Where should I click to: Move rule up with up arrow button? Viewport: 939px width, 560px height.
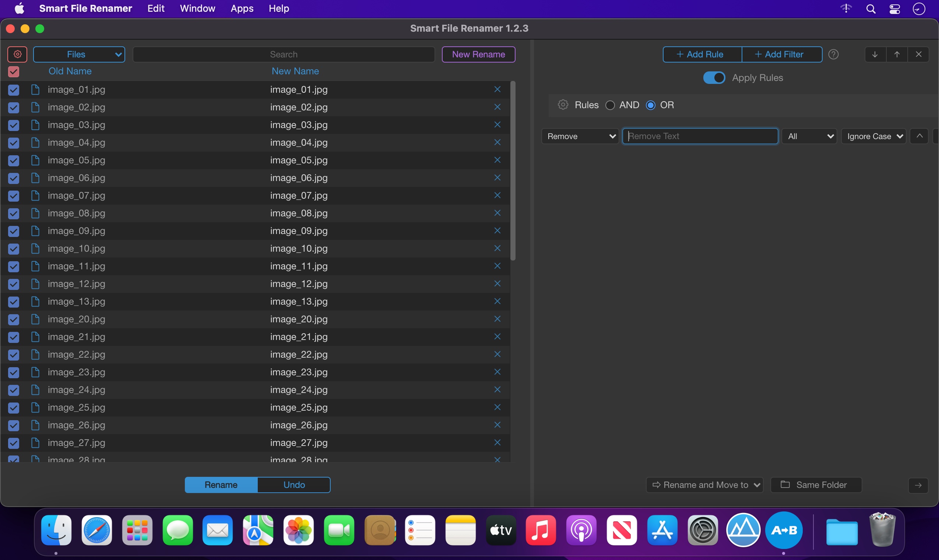pos(897,54)
